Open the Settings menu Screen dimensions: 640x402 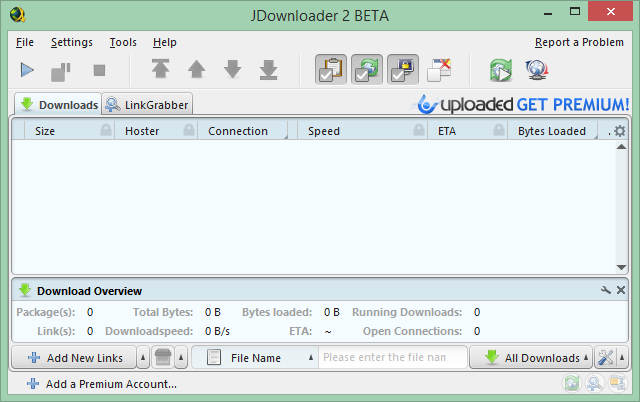(x=72, y=42)
